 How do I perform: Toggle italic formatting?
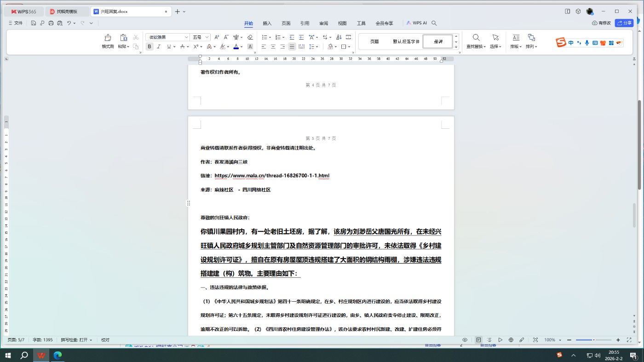point(159,46)
